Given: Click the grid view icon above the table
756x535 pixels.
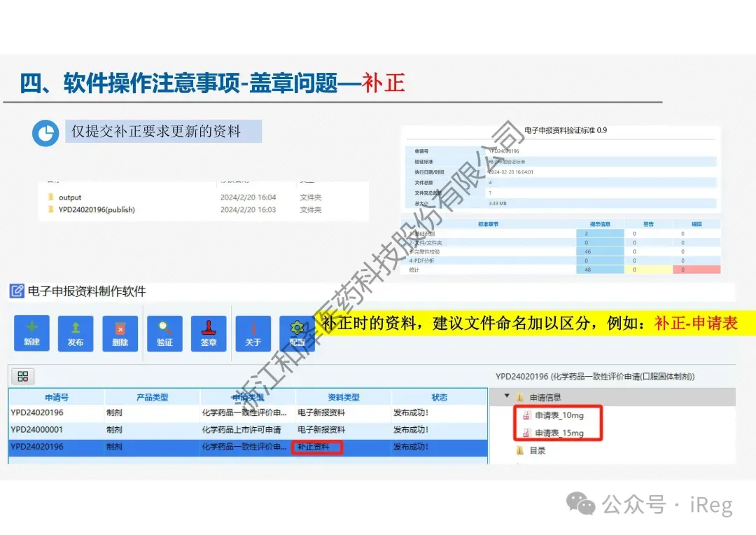Looking at the screenshot, I should 22,376.
